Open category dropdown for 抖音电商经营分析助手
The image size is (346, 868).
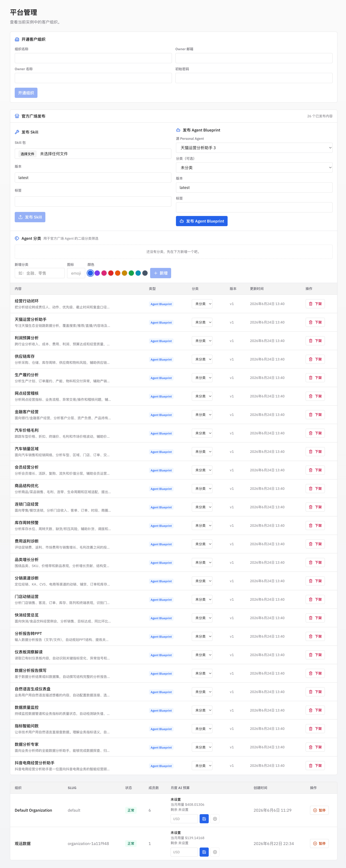[202, 766]
